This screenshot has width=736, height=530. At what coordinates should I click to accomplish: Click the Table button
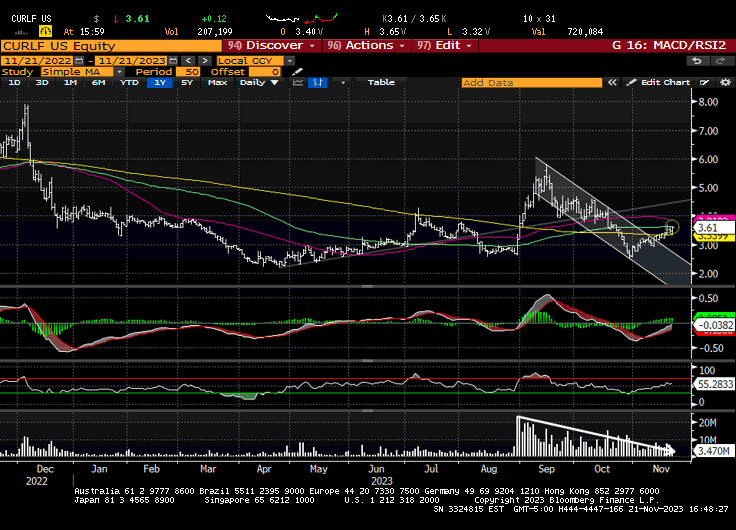click(x=381, y=83)
